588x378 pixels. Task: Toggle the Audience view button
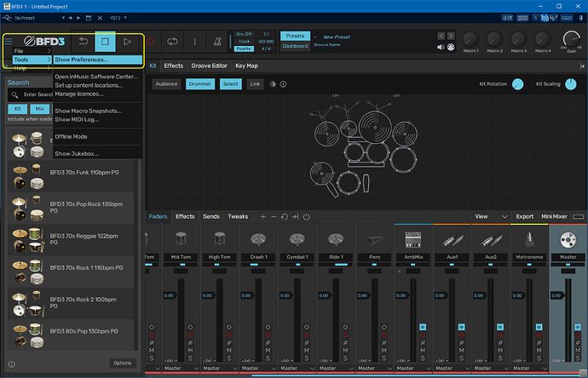click(x=166, y=84)
